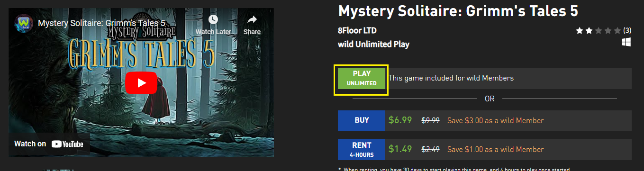This screenshot has height=171, width=644.
Task: Click the Rent 4-Hours button
Action: pos(362,149)
